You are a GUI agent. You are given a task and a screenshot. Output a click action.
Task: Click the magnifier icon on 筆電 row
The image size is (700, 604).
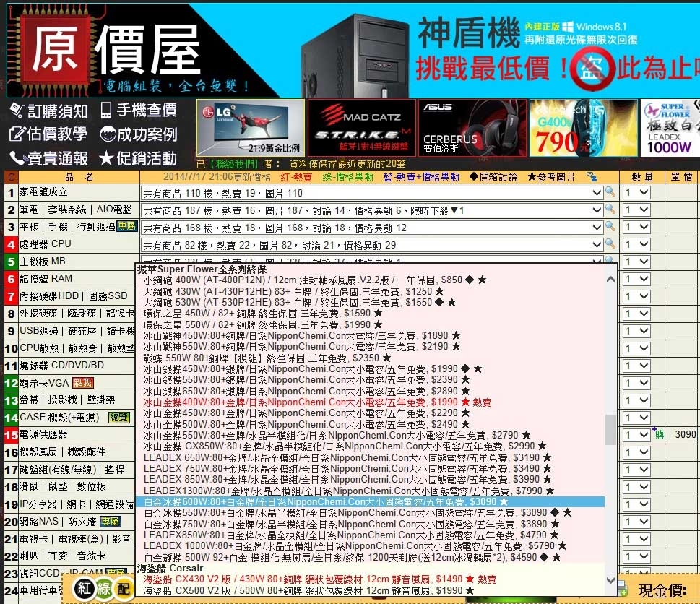point(610,210)
